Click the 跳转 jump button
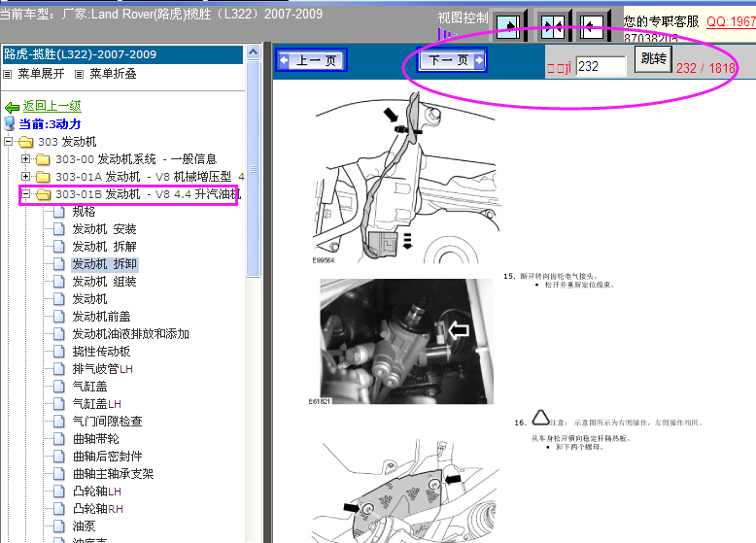 click(653, 59)
